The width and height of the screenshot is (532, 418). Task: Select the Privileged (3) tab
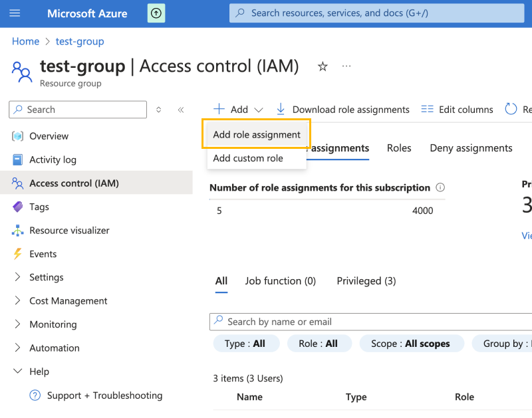[x=366, y=281]
